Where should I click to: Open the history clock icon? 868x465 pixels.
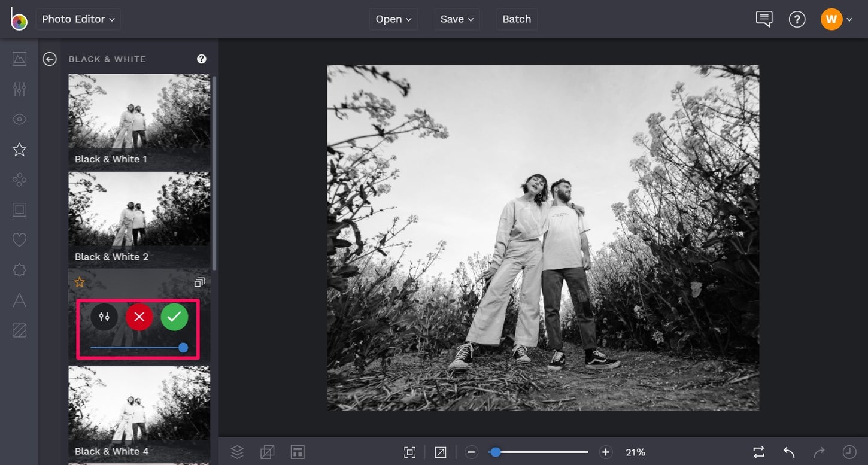(849, 452)
